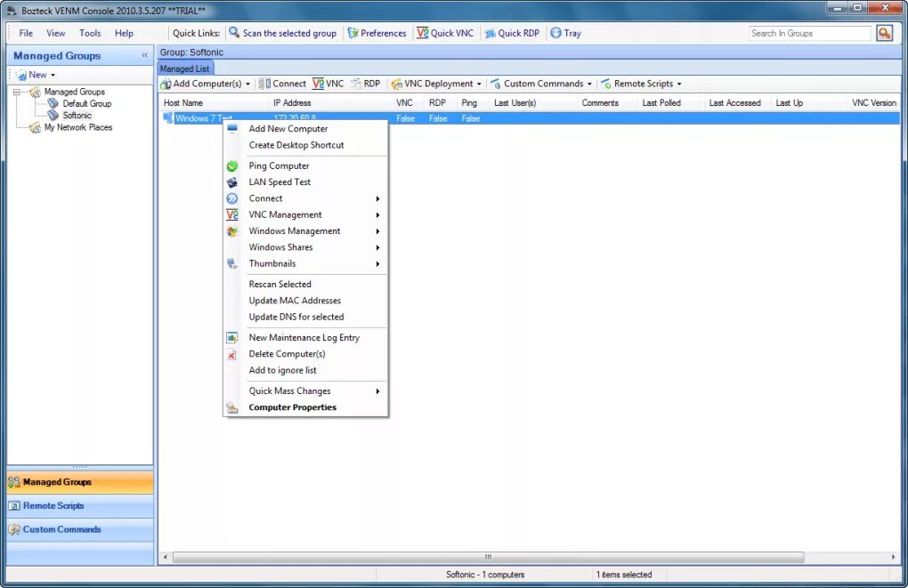Click the Quick VNC icon
The height and width of the screenshot is (588, 908).
coord(423,33)
